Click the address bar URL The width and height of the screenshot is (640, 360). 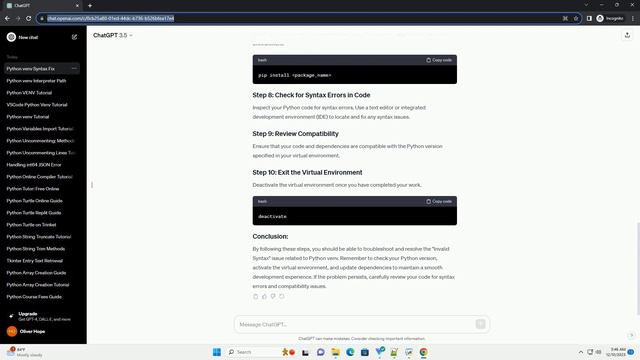click(x=111, y=18)
